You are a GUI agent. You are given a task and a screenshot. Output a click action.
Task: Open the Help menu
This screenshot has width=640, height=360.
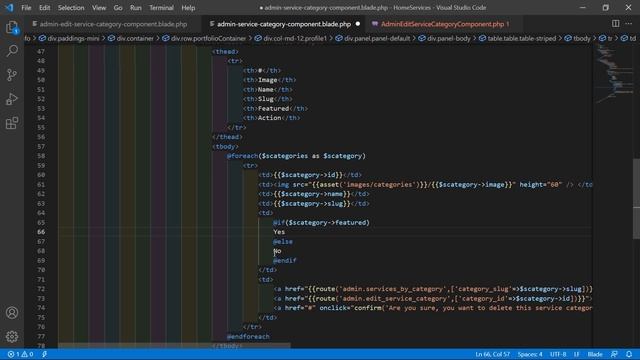188,8
